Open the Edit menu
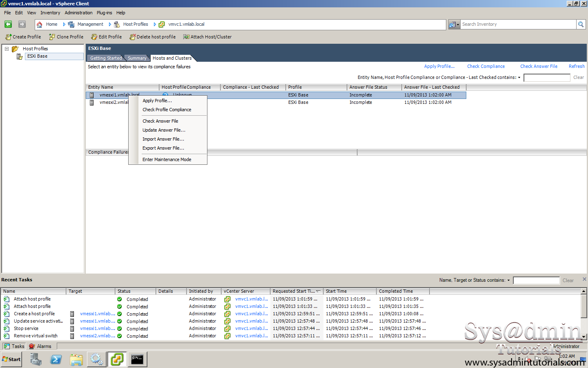Image resolution: width=588 pixels, height=368 pixels. pyautogui.click(x=19, y=13)
